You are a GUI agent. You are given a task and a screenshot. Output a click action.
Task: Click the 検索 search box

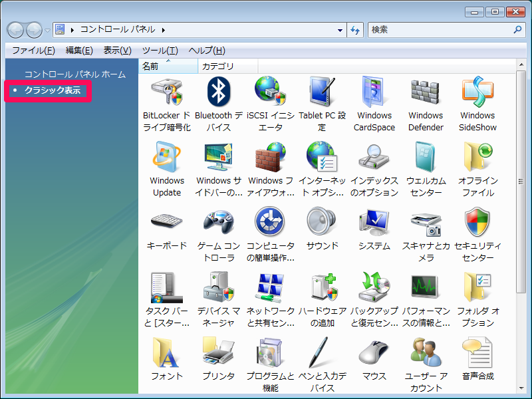coord(439,30)
